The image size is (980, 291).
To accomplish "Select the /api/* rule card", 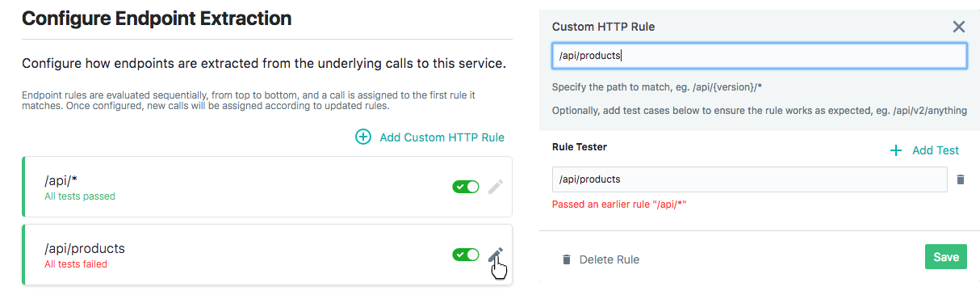I will click(x=267, y=187).
